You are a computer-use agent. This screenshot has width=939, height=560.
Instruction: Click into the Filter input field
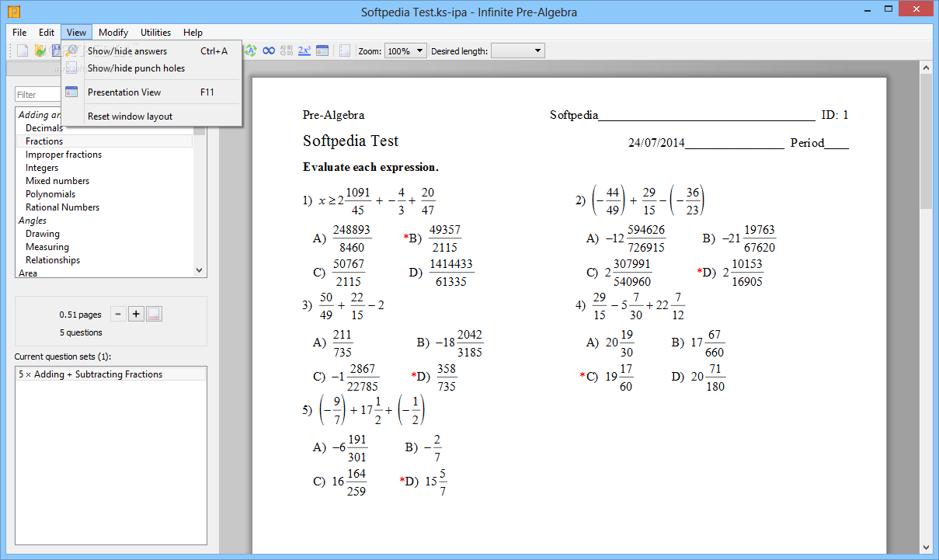click(x=38, y=95)
